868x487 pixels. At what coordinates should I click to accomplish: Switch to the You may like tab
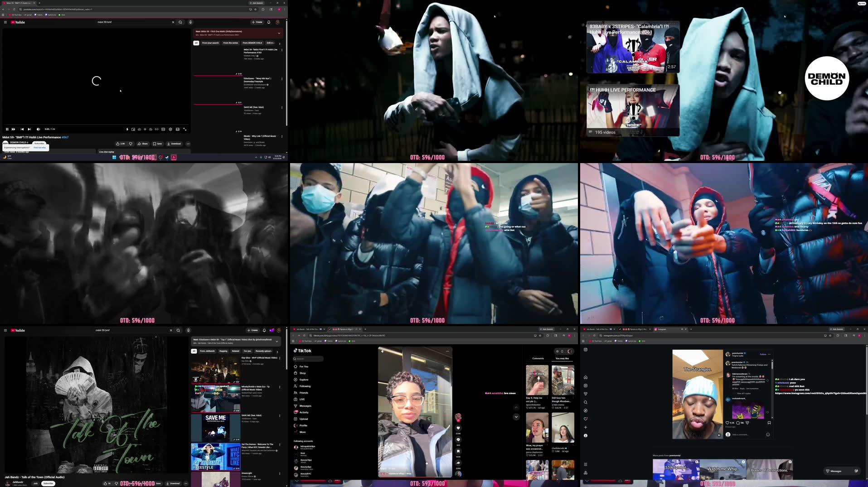(x=562, y=358)
